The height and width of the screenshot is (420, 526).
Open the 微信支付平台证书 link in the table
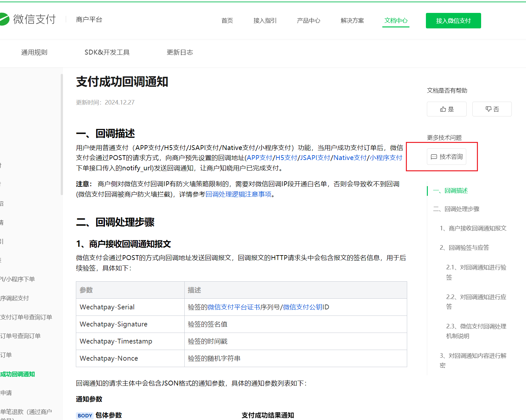(234, 307)
